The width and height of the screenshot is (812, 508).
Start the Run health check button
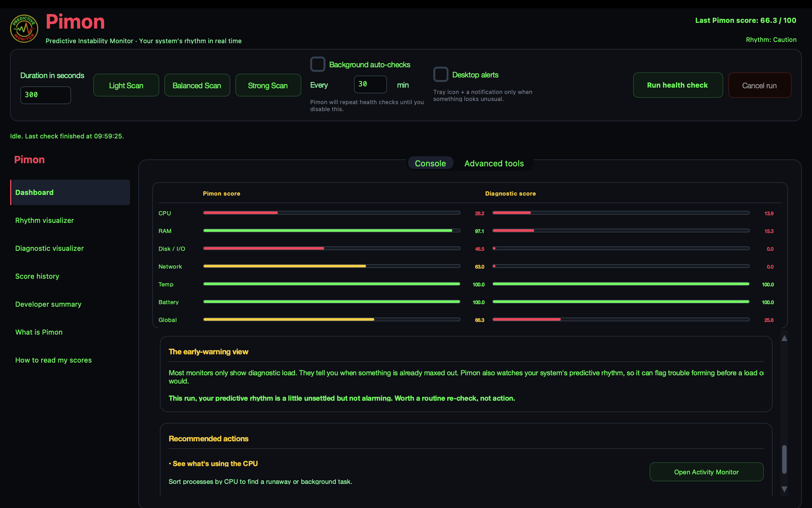[678, 85]
